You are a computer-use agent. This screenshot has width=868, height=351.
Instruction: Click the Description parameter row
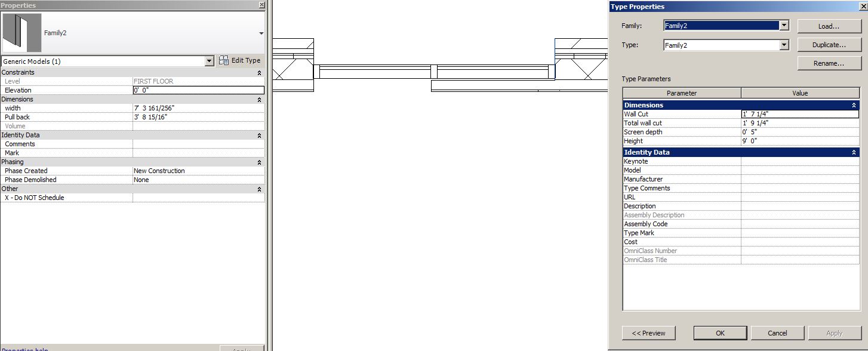tap(741, 206)
